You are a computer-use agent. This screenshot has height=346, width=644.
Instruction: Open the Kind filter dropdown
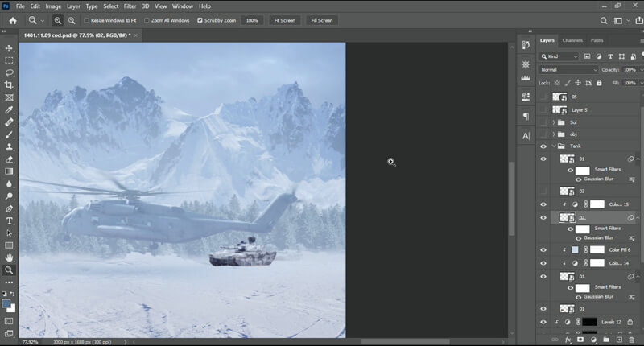pyautogui.click(x=559, y=56)
